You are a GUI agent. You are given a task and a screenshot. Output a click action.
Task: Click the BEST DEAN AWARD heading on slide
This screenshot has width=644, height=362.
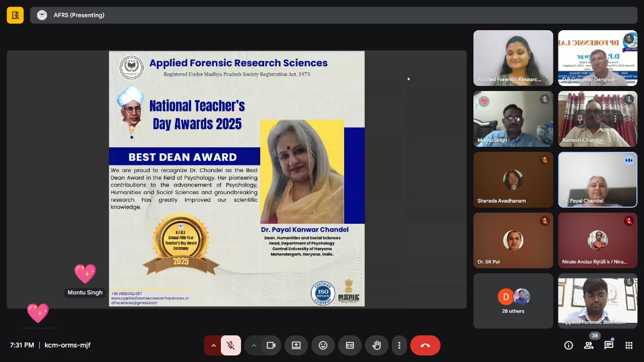coord(183,157)
